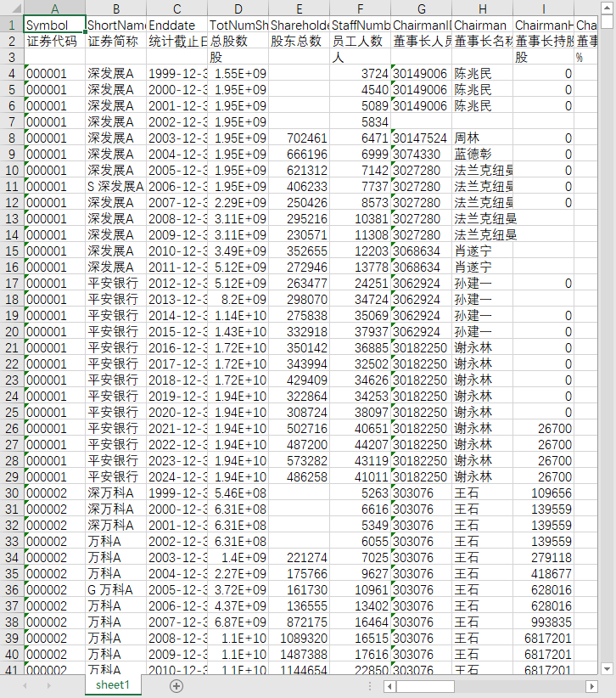Click vertical scrollbar down arrow

[x=608, y=668]
